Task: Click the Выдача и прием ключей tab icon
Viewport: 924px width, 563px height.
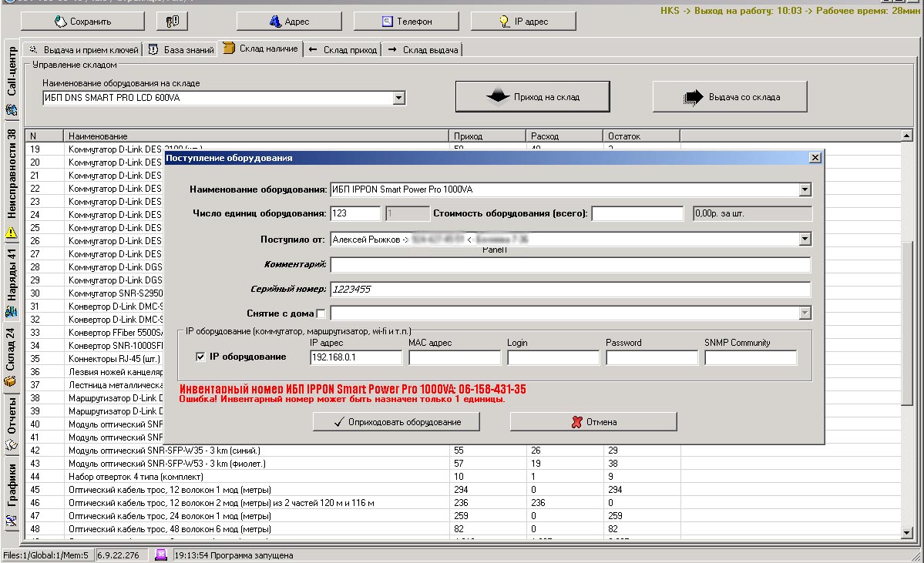Action: coord(34,49)
